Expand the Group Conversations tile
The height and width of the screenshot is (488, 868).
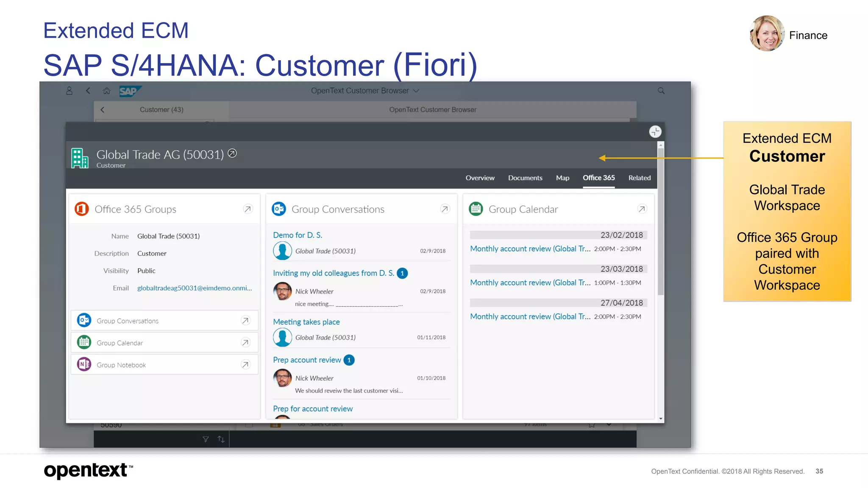(445, 209)
